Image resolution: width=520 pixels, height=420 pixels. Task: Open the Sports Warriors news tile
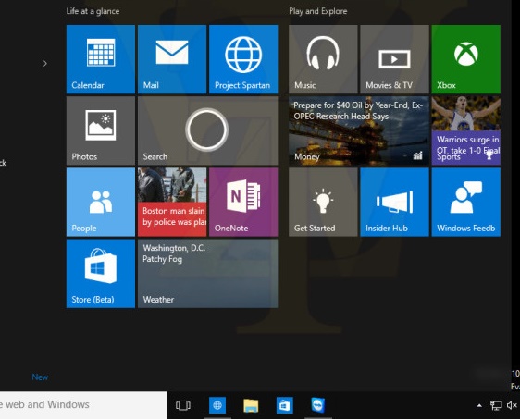tap(466, 130)
